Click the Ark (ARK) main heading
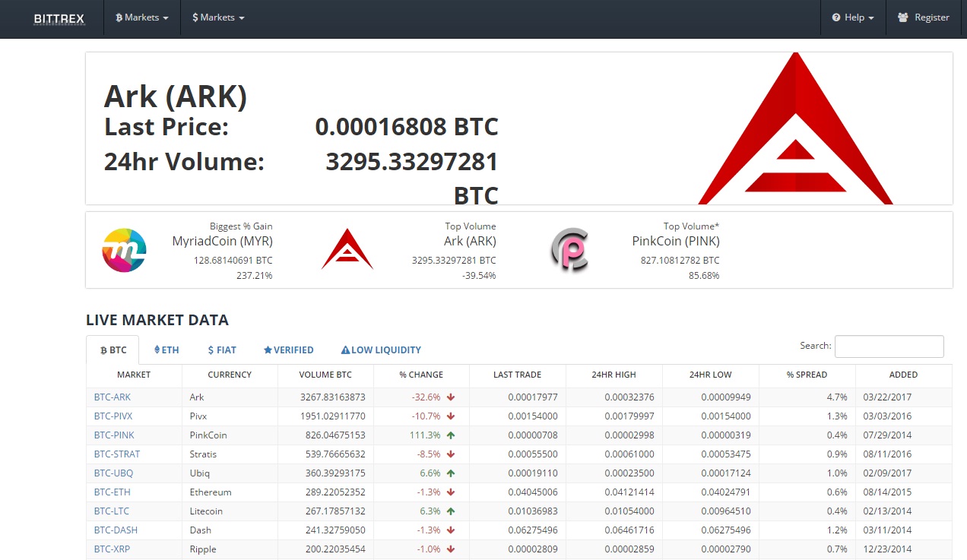This screenshot has height=560, width=967. (x=176, y=97)
